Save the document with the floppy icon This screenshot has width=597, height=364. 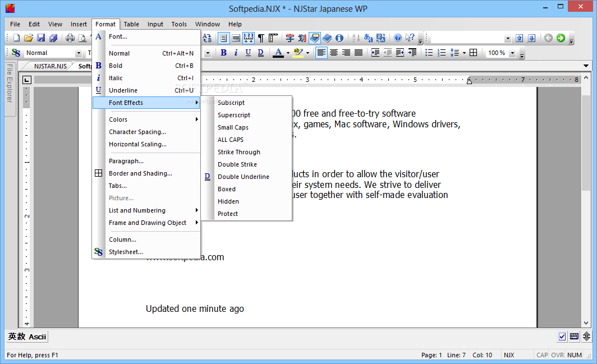coord(41,38)
